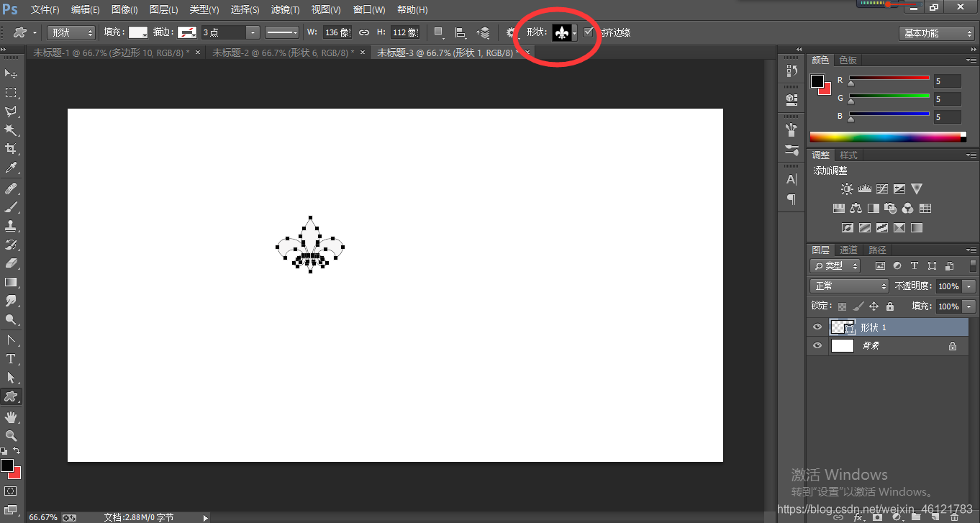The image size is (980, 523).
Task: Open the custom shape picker dropdown
Action: click(x=574, y=33)
